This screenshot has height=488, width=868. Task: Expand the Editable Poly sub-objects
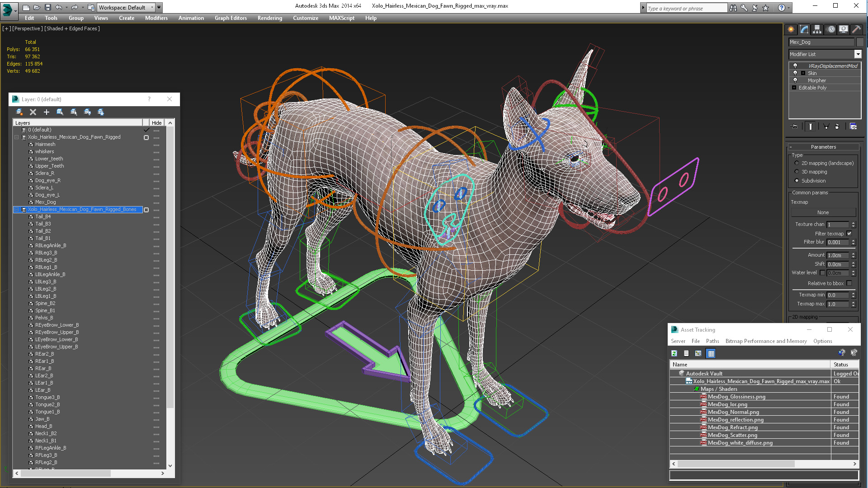(x=794, y=88)
